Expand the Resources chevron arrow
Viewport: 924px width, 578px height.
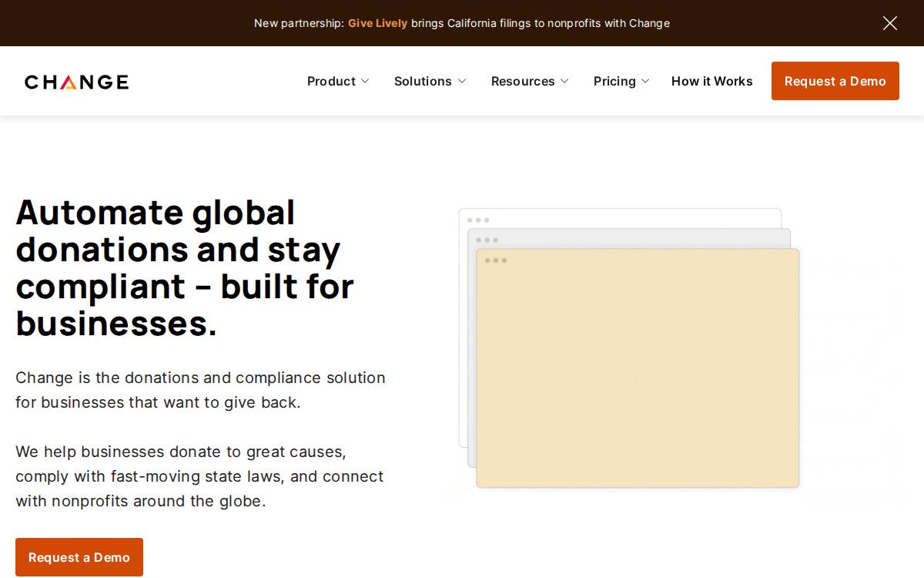point(564,81)
